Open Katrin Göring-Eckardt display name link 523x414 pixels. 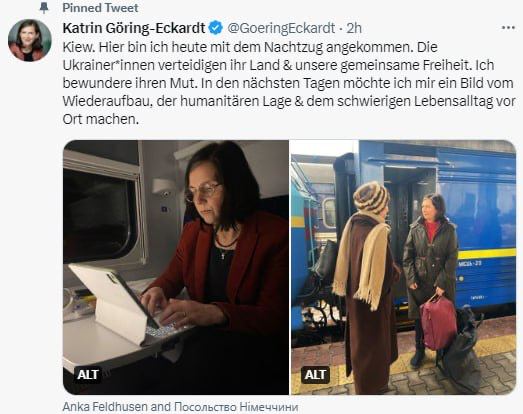point(134,28)
